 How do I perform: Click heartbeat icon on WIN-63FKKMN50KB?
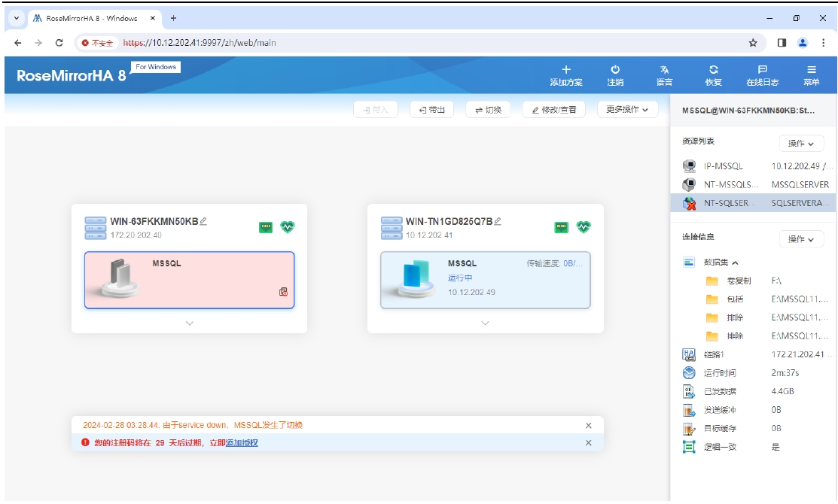[x=288, y=227]
